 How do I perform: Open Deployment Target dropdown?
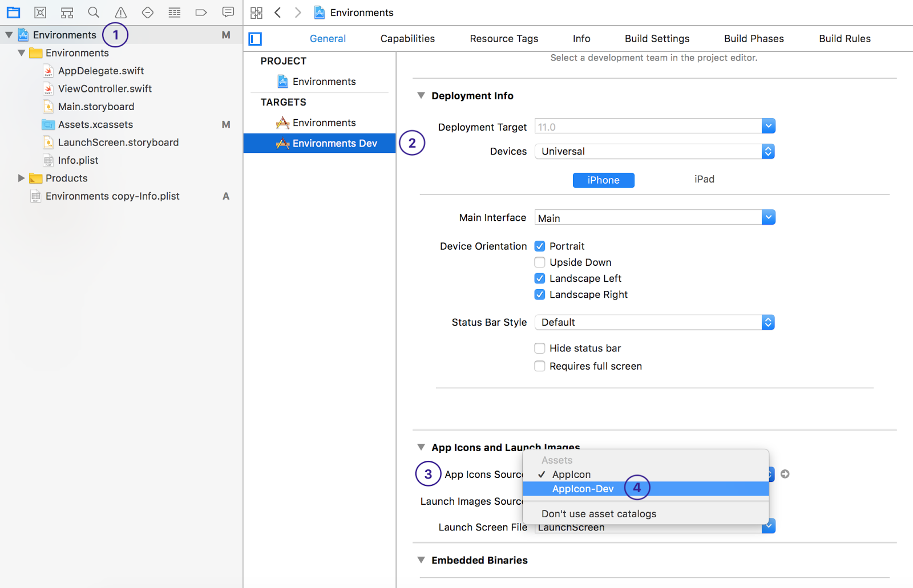coord(769,126)
